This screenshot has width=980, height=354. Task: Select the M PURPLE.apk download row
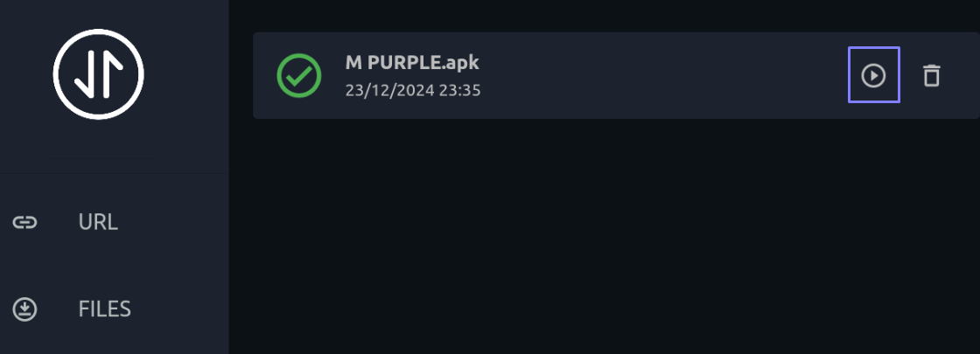click(616, 75)
